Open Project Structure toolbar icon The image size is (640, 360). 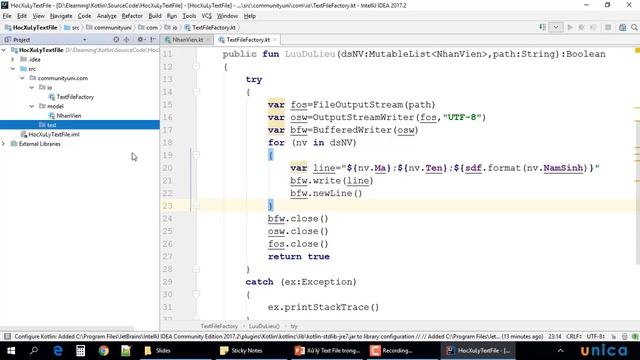622,27
